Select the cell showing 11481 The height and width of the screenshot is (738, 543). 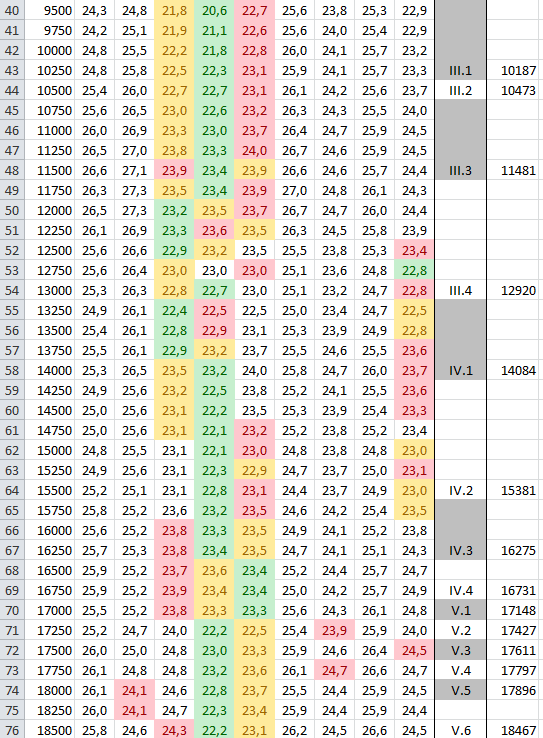[515, 170]
